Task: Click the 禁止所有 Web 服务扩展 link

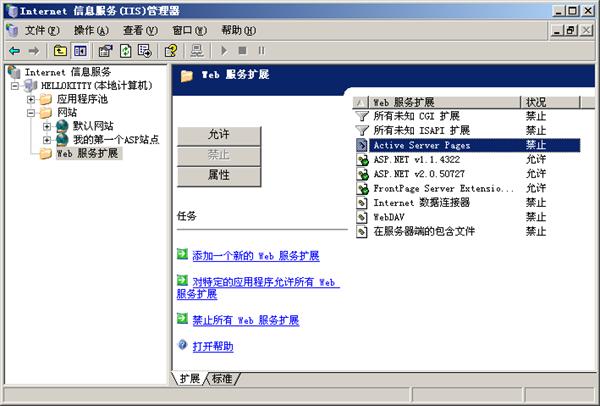Action: 246,320
